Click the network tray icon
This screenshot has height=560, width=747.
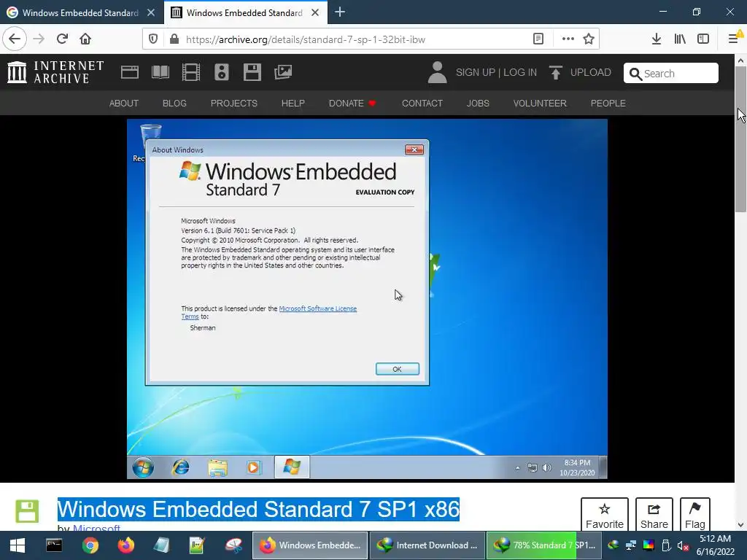[x=631, y=545]
